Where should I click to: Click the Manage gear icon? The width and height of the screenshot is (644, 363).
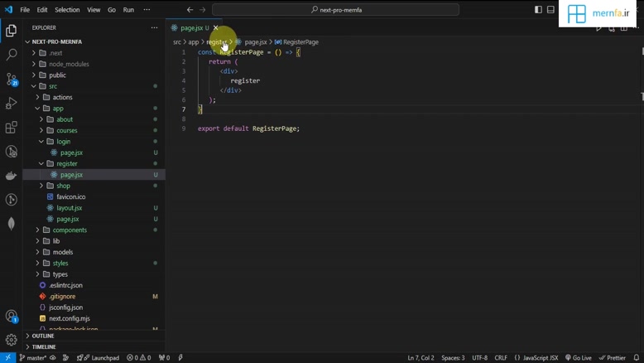click(x=12, y=340)
